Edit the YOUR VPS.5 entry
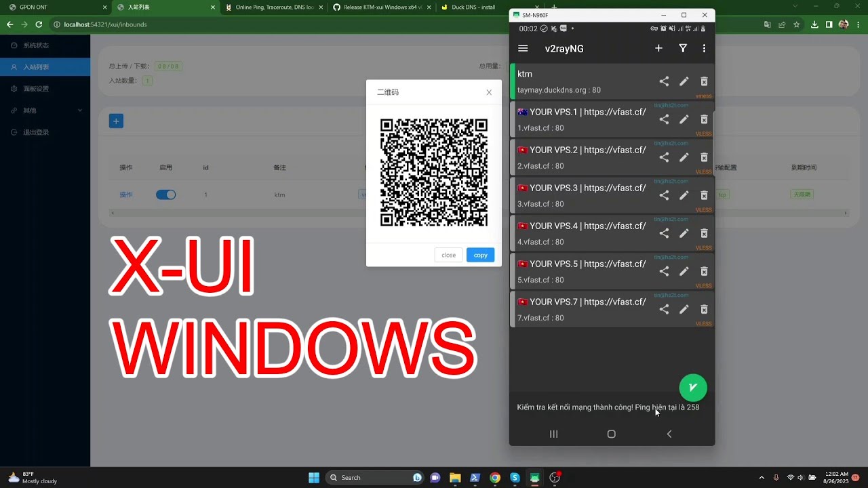This screenshot has width=868, height=488. tap(684, 271)
